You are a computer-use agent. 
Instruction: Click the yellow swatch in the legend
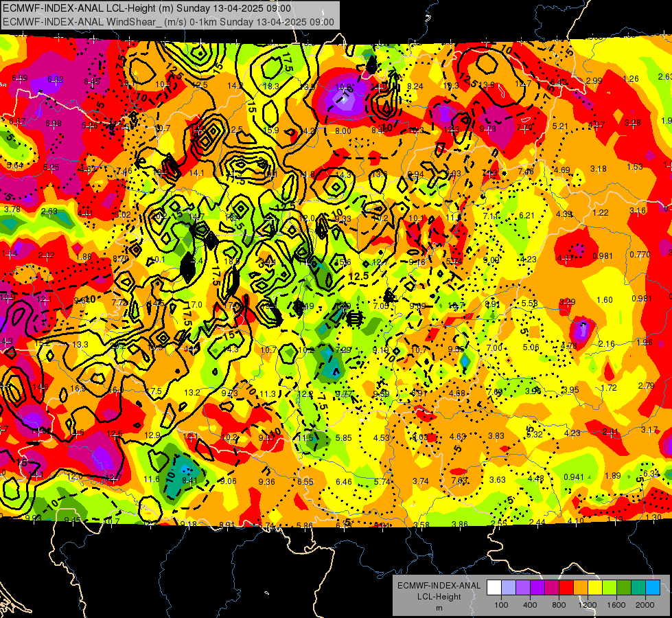tap(595, 588)
